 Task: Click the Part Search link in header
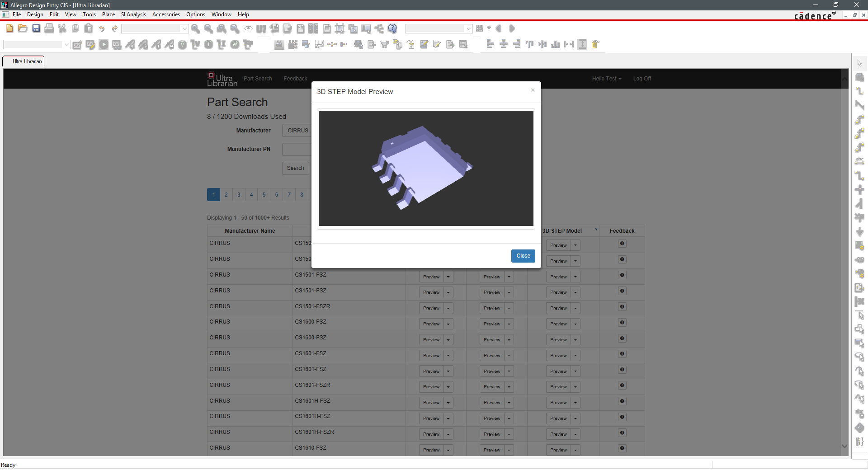point(258,79)
